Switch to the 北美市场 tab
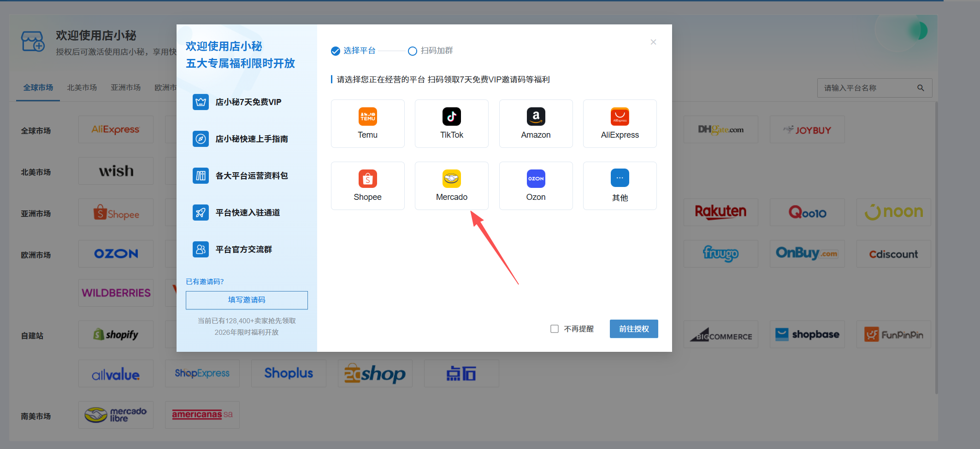The image size is (980, 449). (x=82, y=87)
